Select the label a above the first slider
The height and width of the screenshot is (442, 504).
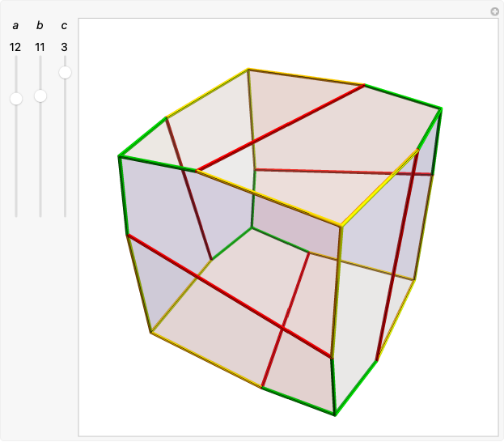pyautogui.click(x=15, y=26)
